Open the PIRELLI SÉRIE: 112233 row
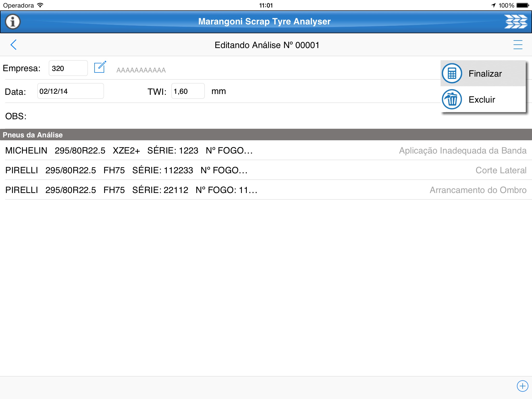This screenshot has width=532, height=399. coord(266,170)
